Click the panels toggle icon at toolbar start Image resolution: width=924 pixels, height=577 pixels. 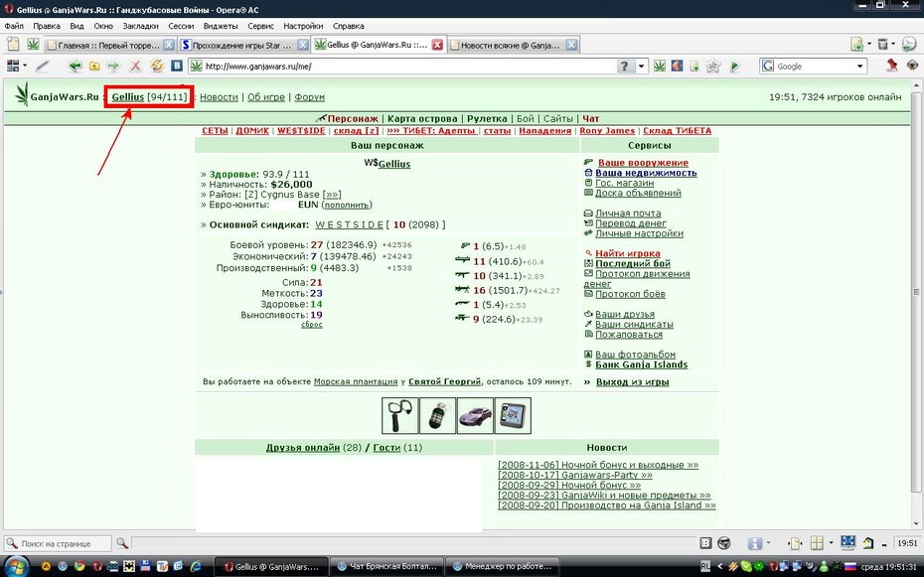click(12, 66)
